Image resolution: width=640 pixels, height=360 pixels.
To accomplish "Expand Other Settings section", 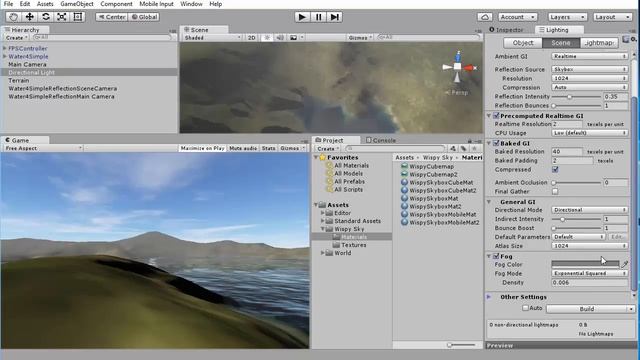I will pos(489,297).
